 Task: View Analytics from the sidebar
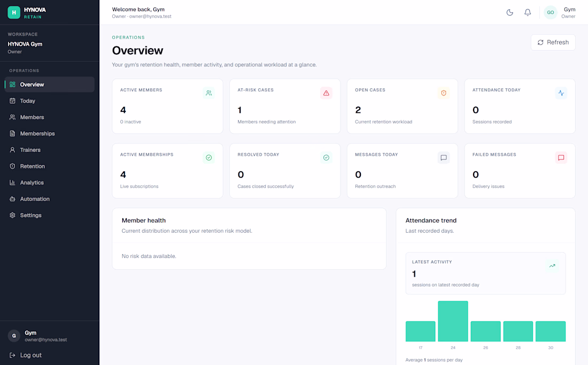point(50,182)
